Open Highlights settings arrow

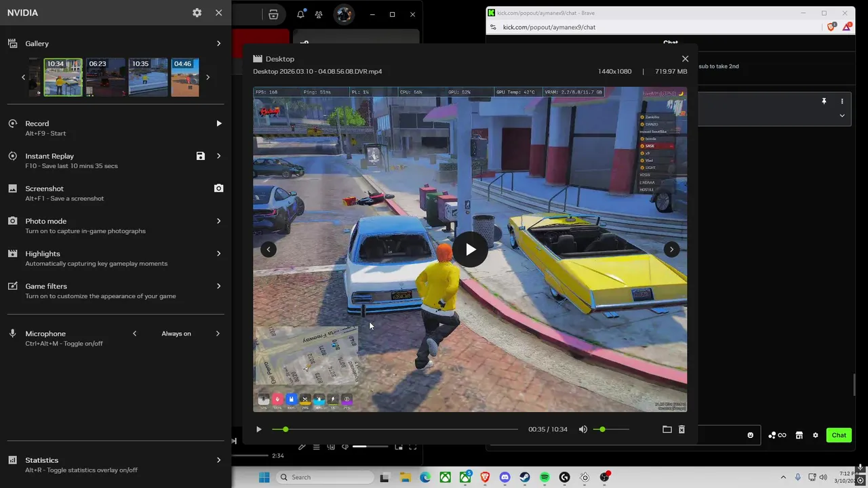pos(218,253)
